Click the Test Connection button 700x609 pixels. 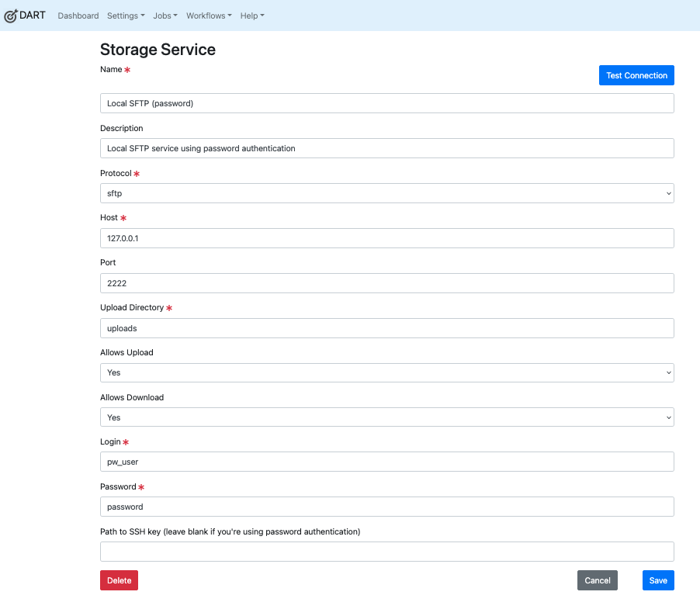click(636, 75)
